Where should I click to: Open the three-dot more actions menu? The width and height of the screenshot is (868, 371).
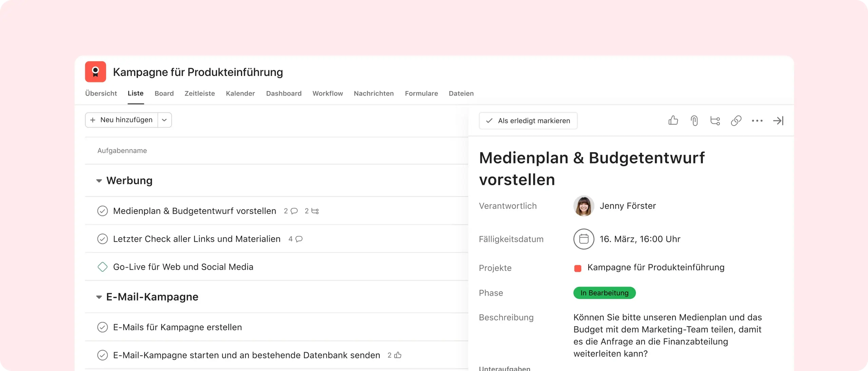click(x=757, y=121)
